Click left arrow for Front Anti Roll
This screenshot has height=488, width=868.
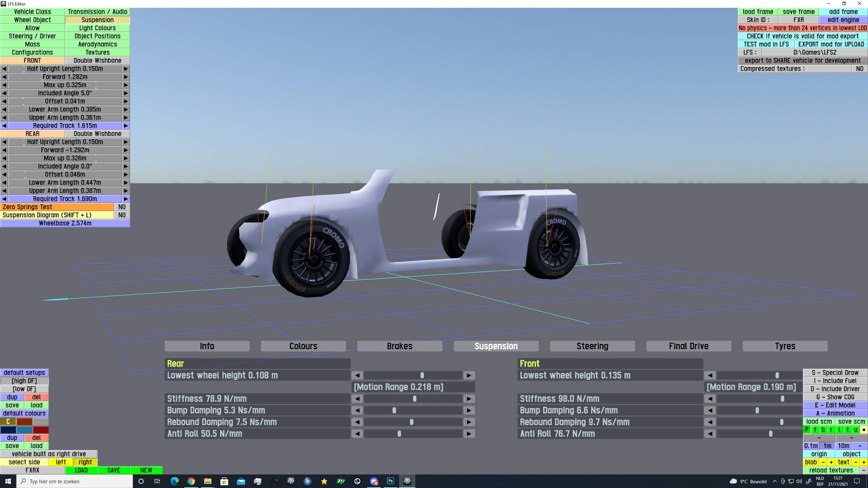[710, 434]
